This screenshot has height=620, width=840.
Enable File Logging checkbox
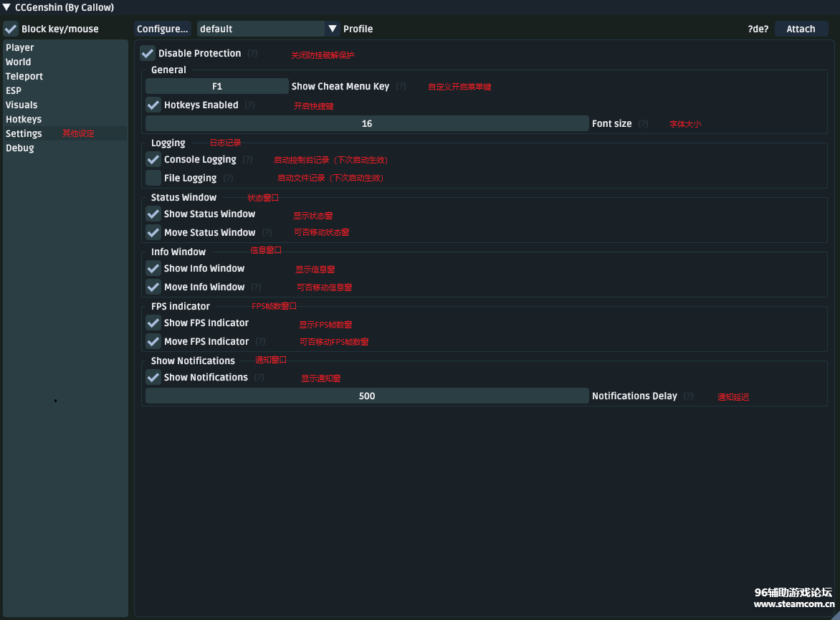pyautogui.click(x=153, y=178)
